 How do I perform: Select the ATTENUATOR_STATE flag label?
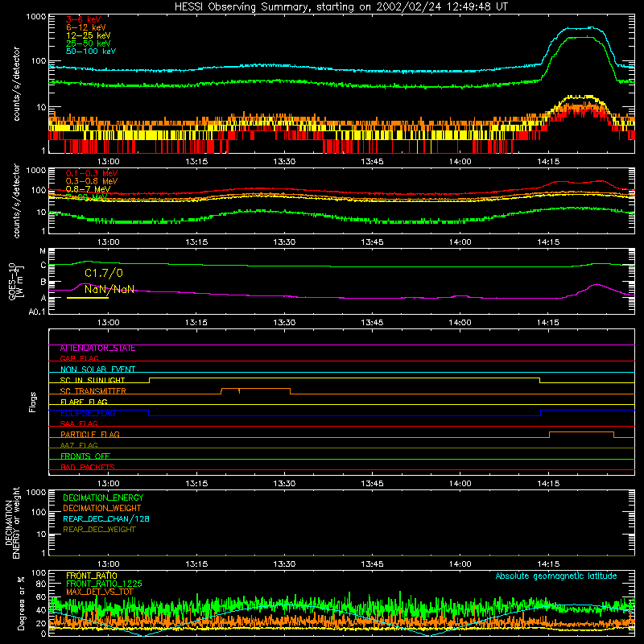point(97,349)
